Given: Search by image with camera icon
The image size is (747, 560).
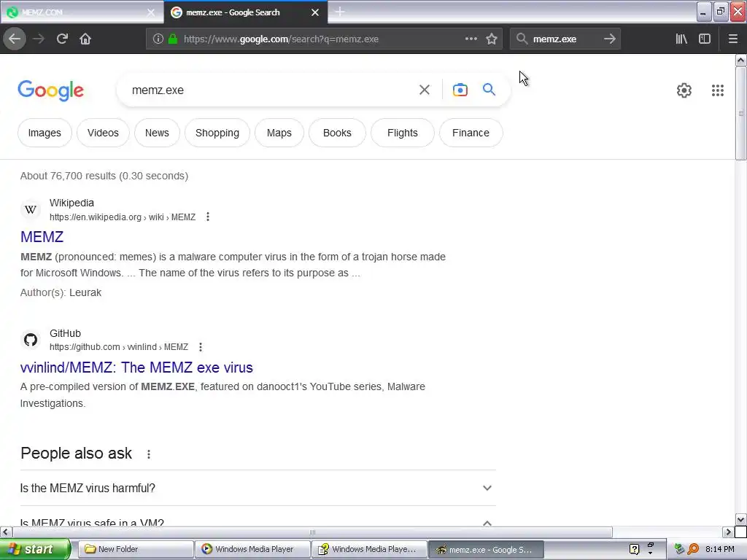Looking at the screenshot, I should [460, 90].
